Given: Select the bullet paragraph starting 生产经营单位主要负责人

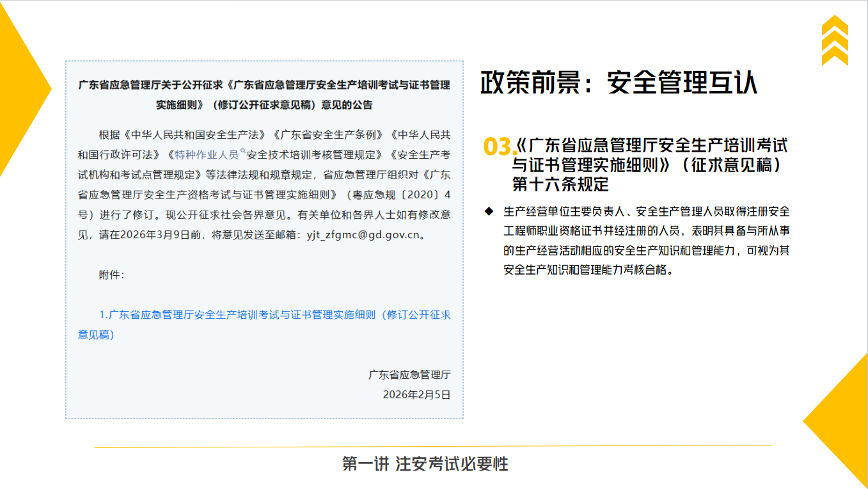Looking at the screenshot, I should click(x=647, y=240).
